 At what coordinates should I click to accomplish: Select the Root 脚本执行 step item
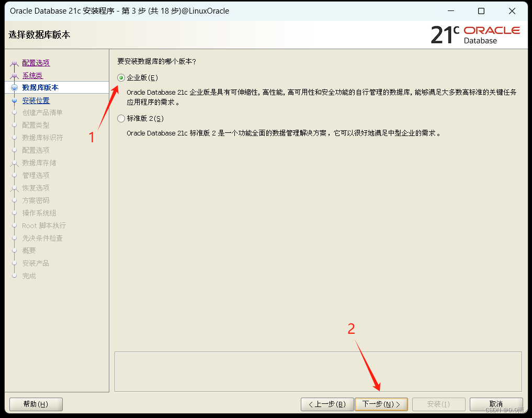[44, 225]
